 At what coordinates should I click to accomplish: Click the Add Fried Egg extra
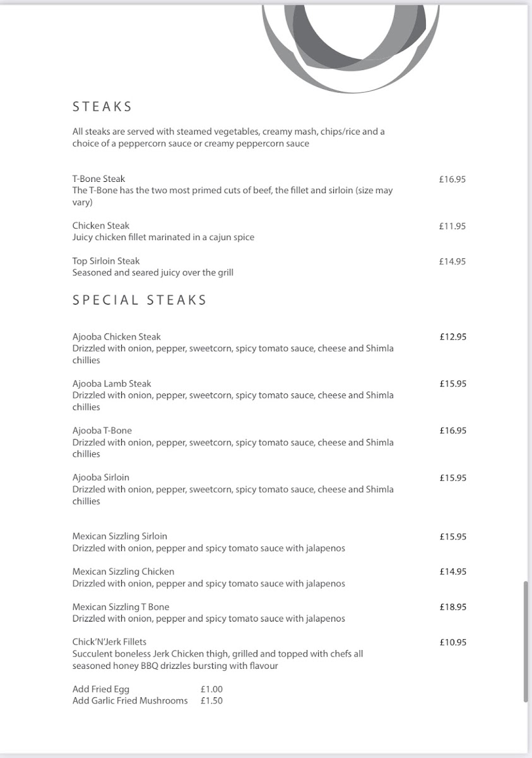point(101,689)
